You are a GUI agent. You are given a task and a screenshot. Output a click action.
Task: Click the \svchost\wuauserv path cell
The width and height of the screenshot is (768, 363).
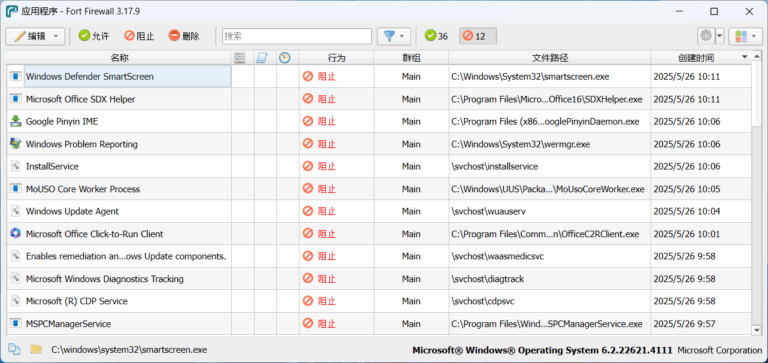coord(550,211)
